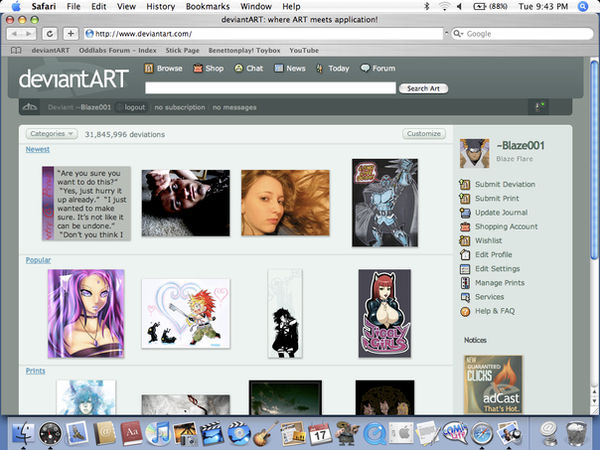Expand the Categories dropdown

click(x=52, y=134)
